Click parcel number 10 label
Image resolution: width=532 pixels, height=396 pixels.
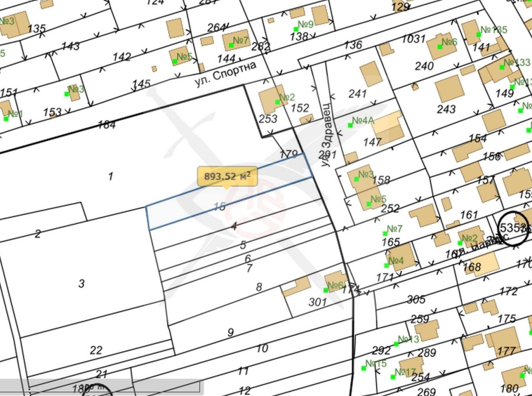(262, 348)
